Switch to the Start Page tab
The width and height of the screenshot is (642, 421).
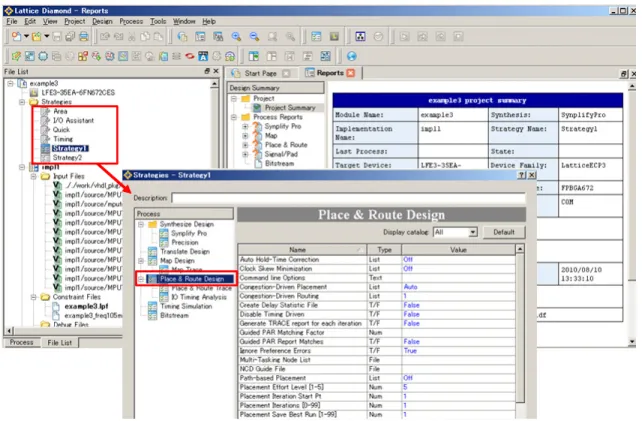click(260, 73)
